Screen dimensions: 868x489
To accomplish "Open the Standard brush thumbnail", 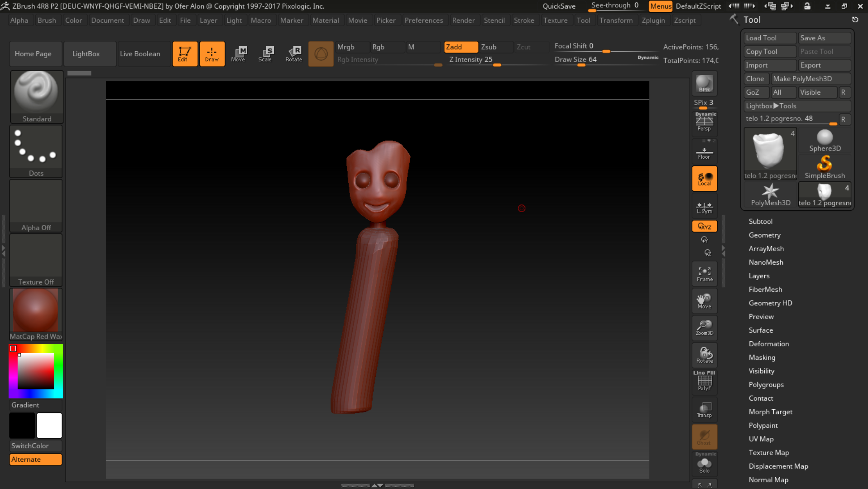I will 36,97.
